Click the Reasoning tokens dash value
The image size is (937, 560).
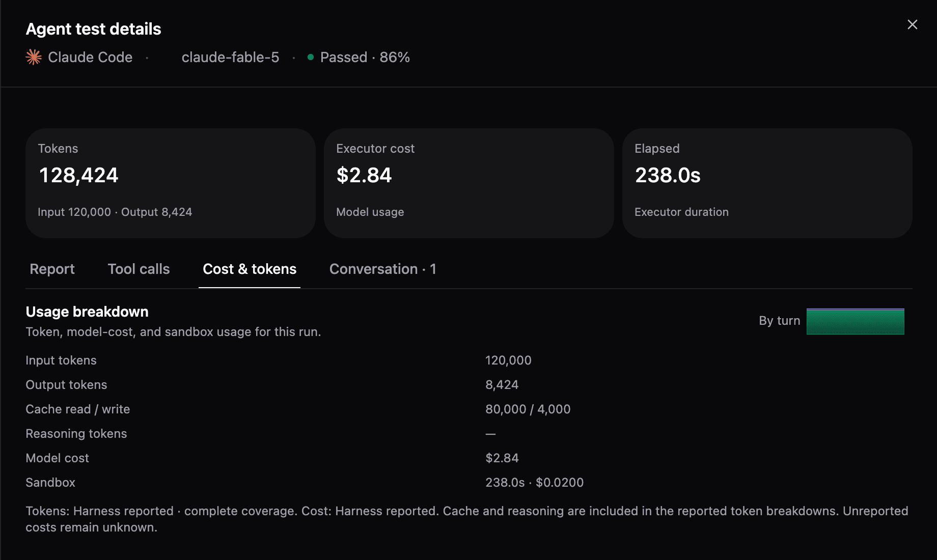pyautogui.click(x=490, y=434)
